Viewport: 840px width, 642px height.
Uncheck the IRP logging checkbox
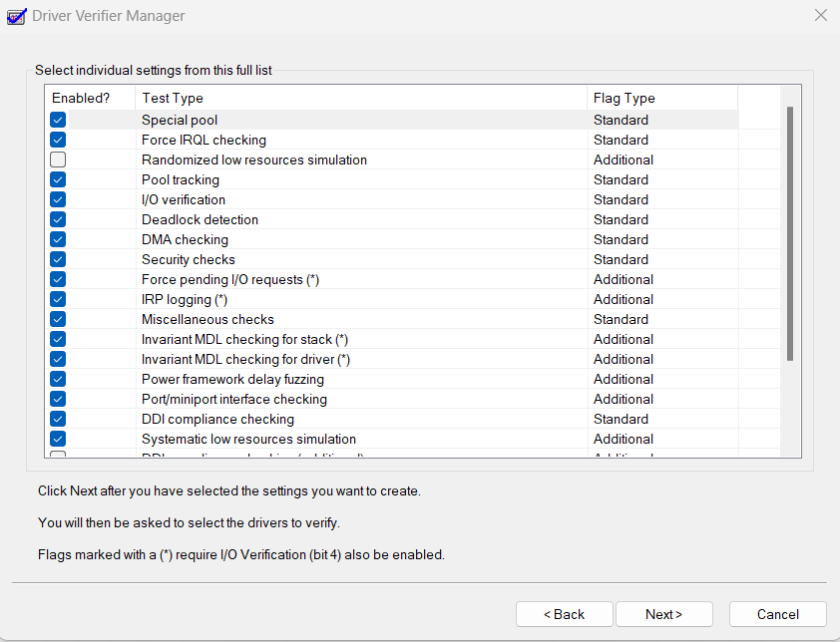(x=58, y=299)
